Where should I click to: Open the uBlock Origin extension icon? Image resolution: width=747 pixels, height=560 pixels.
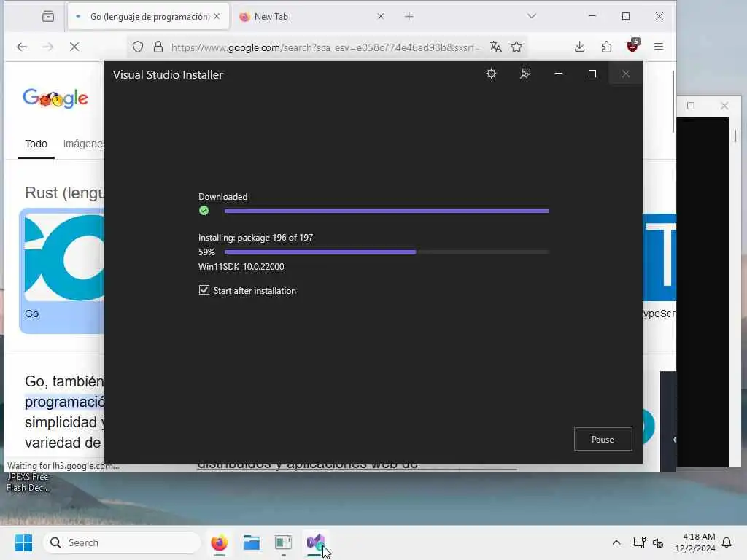pos(633,46)
